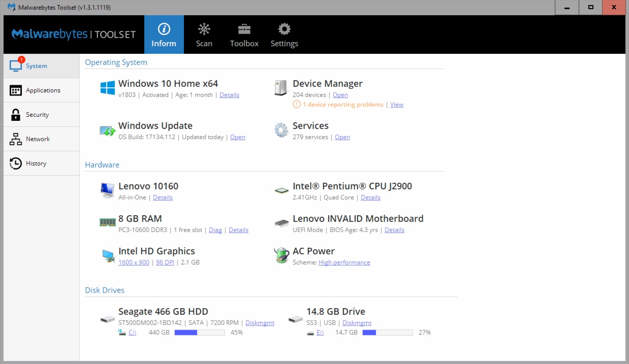Minimize the Malwarebytes Toolset window
Viewport: 629px width, 364px height.
567,7
